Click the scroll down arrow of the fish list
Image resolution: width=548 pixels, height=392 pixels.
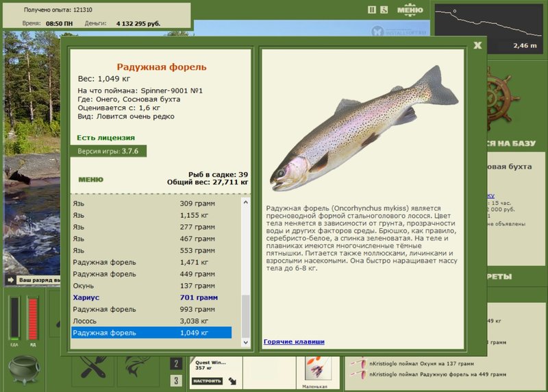(246, 343)
